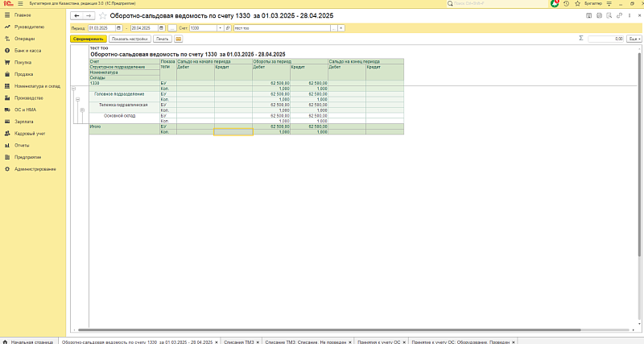Click the back navigation arrow
Image resolution: width=644 pixels, height=344 pixels.
point(76,16)
